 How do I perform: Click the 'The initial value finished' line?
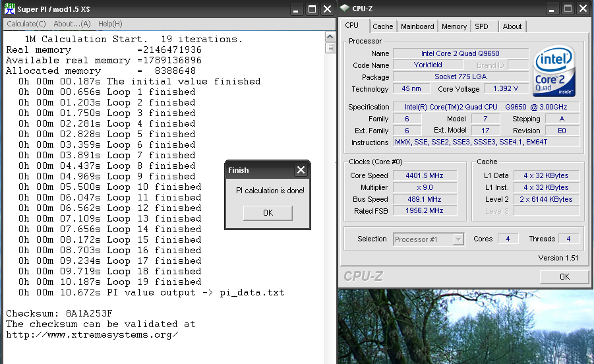coord(139,81)
